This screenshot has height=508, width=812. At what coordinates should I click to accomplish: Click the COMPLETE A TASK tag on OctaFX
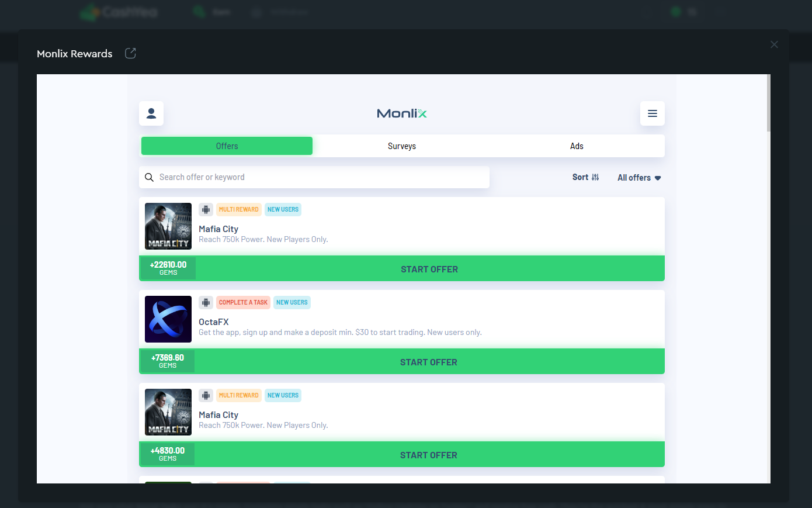click(243, 302)
